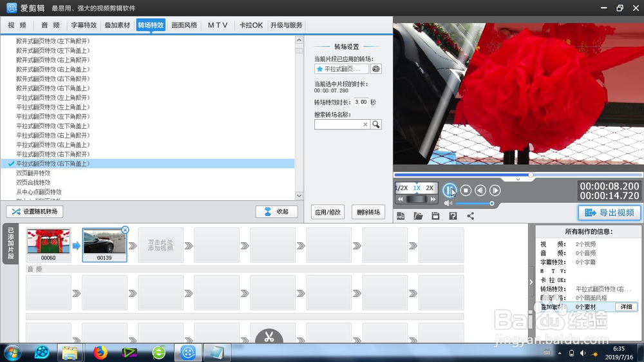The image size is (644, 362).
Task: Launch Firefox from the taskbar
Action: (x=100, y=352)
